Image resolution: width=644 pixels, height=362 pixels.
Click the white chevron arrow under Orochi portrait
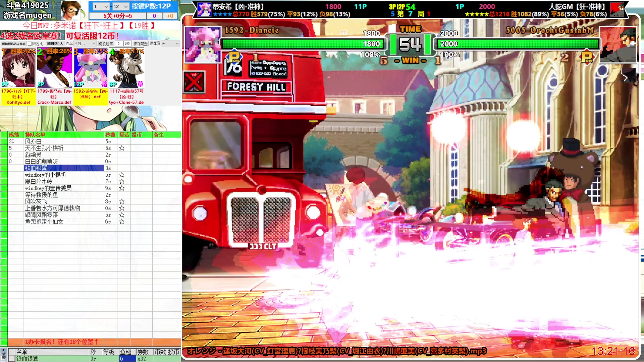point(624,78)
